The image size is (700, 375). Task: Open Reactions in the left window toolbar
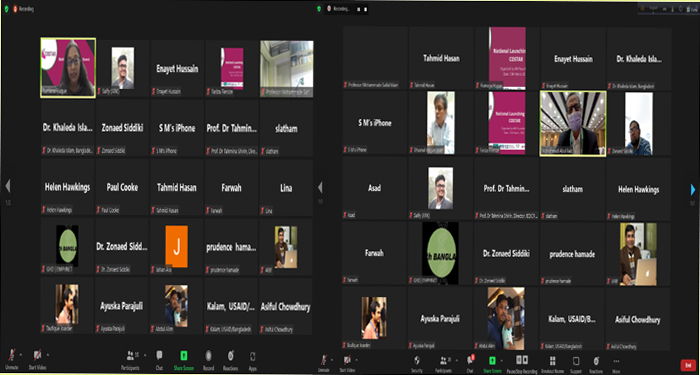point(230,361)
